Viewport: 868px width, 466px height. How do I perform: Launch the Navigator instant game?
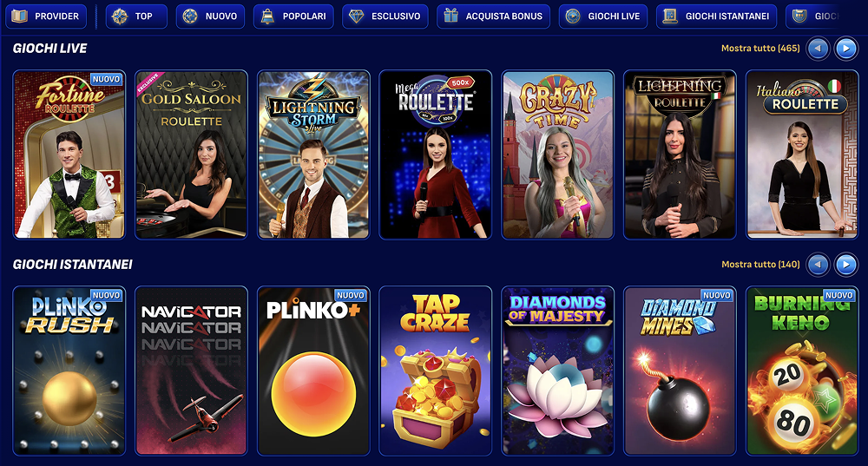191,371
